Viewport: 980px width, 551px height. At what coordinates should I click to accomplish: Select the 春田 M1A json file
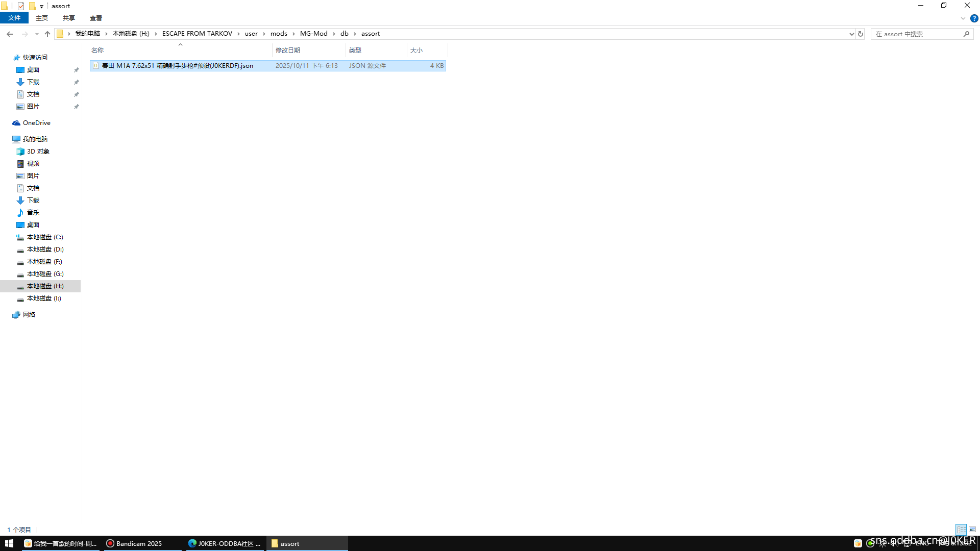coord(177,66)
